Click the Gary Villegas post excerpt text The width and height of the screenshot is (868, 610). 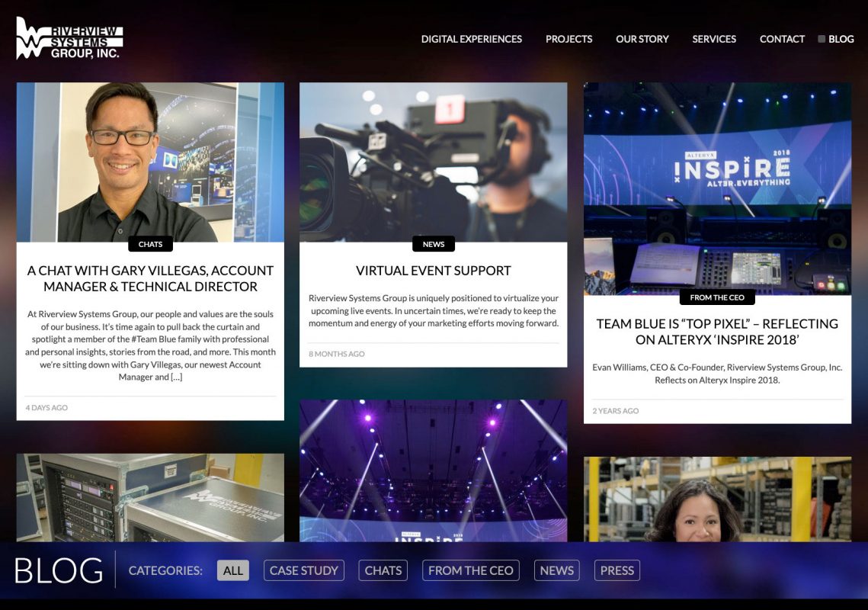151,345
